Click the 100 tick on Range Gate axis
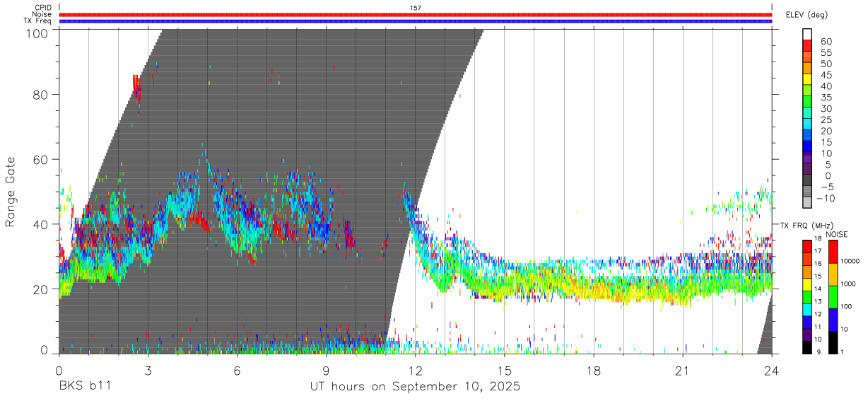Viewport: 868px width, 401px height. tap(37, 33)
